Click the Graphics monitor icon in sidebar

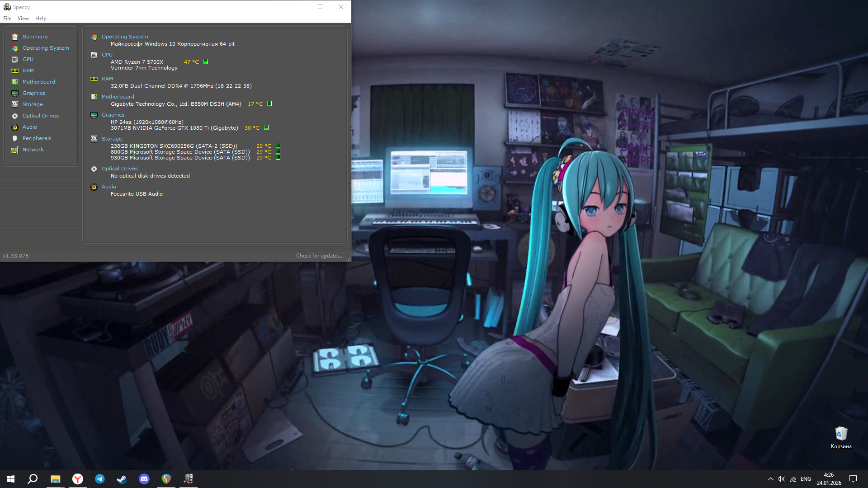point(15,93)
